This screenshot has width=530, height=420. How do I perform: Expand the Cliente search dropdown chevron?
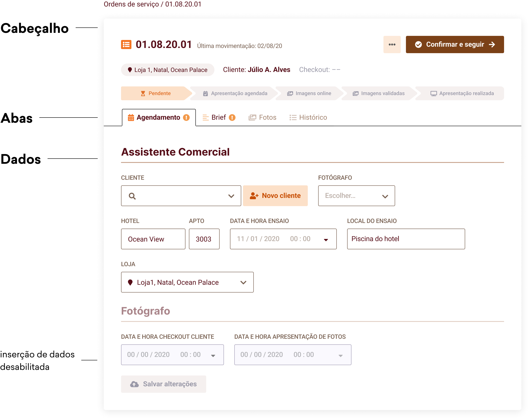(x=231, y=196)
